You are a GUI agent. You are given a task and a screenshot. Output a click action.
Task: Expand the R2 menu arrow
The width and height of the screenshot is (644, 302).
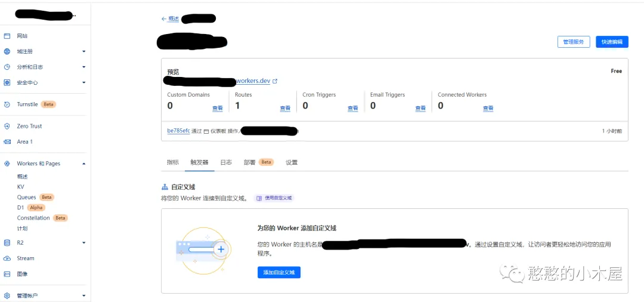[84, 243]
